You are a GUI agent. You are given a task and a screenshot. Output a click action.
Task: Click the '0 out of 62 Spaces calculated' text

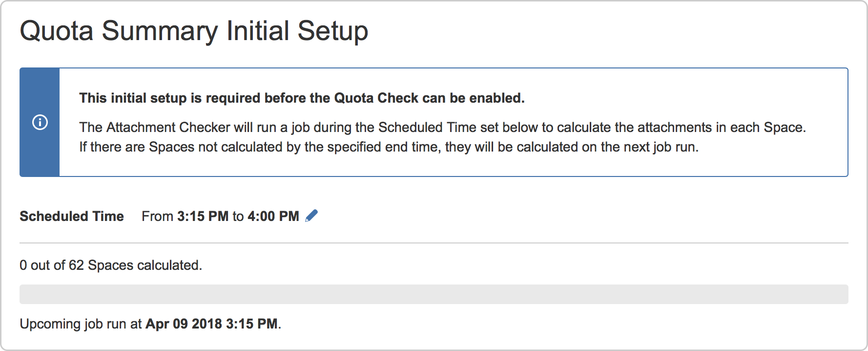point(110,264)
